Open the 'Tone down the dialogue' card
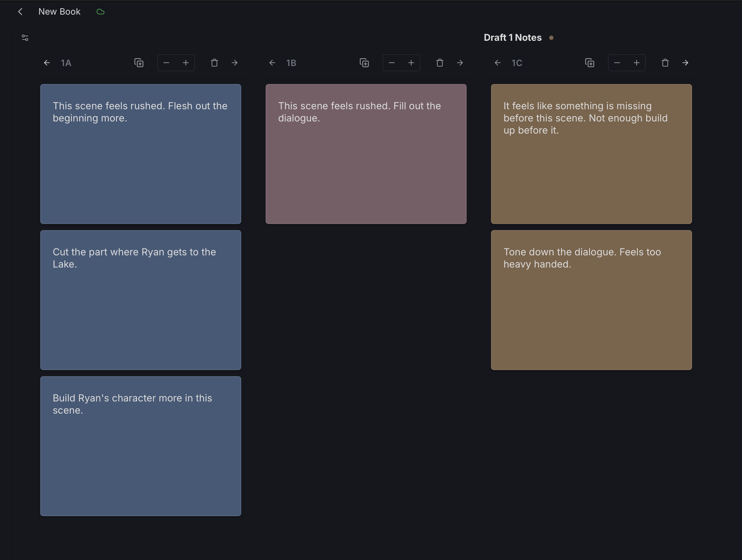This screenshot has width=742, height=560. coord(592,300)
